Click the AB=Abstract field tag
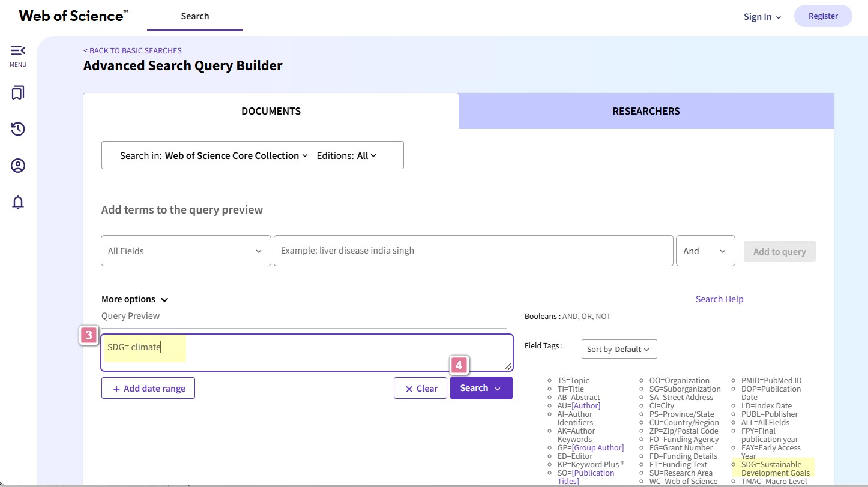 coord(579,397)
